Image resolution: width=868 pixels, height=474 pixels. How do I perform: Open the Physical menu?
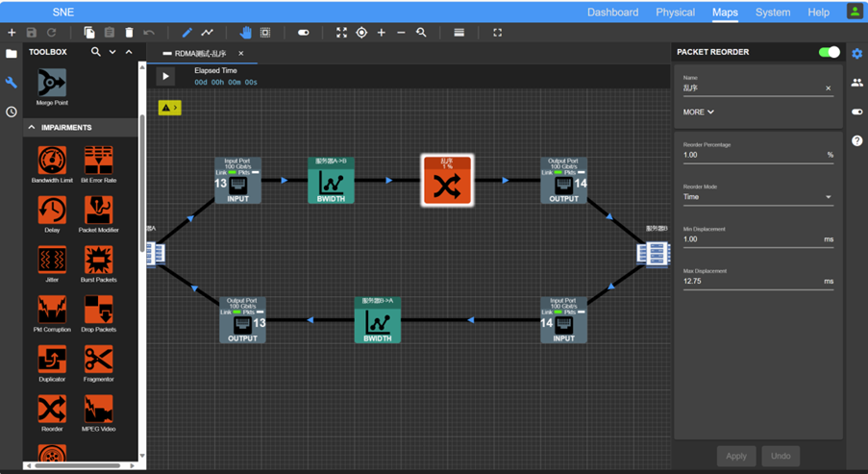click(x=676, y=12)
